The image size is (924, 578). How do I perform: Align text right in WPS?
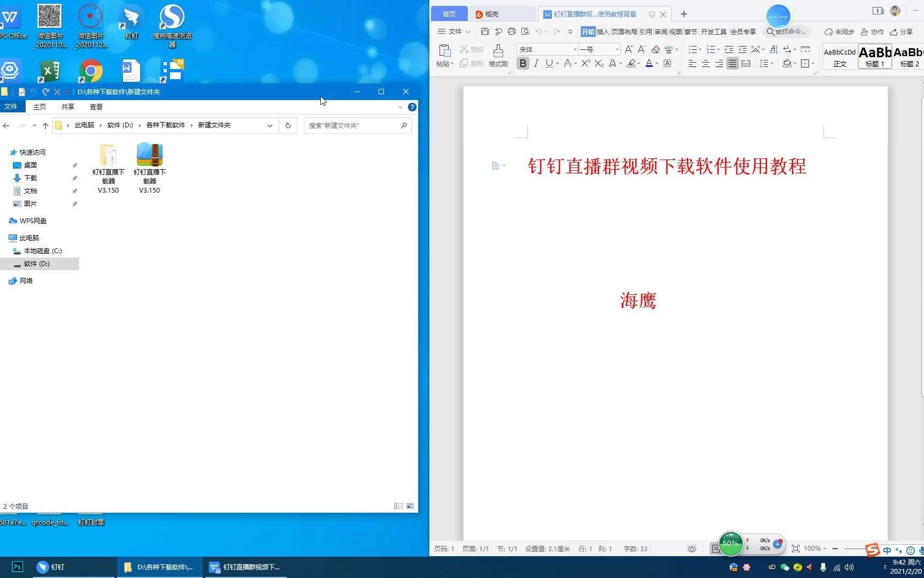[719, 64]
